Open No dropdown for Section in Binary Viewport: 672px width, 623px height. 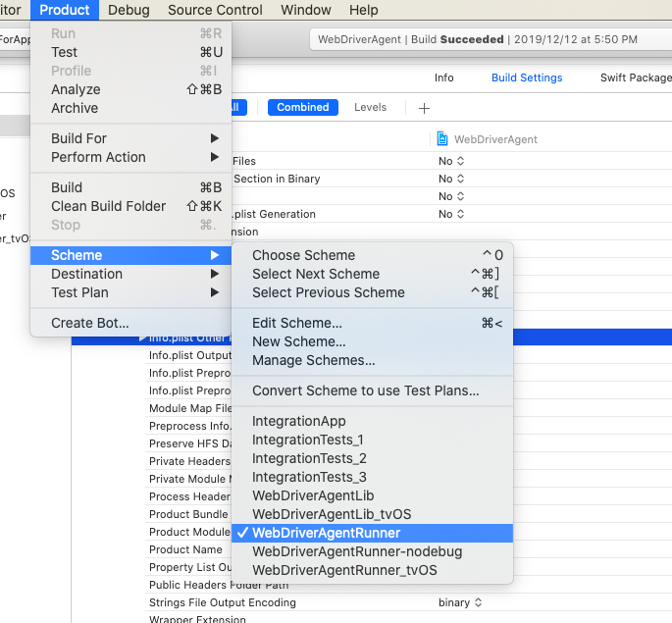(x=451, y=179)
